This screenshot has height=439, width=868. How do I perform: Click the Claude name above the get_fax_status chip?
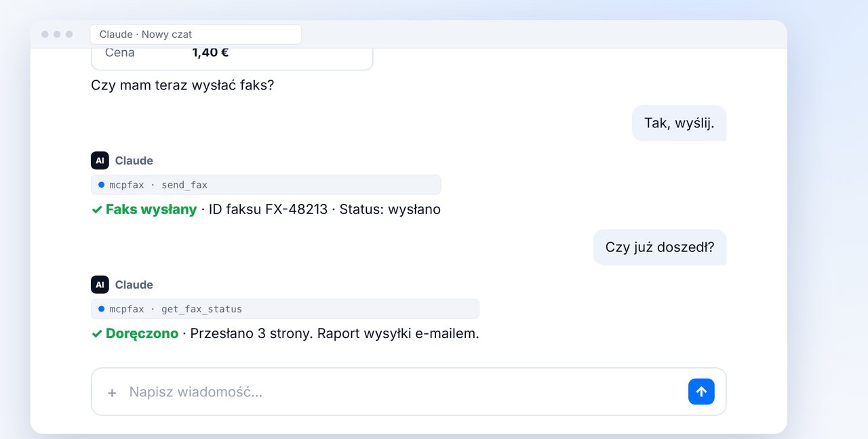pyautogui.click(x=134, y=285)
